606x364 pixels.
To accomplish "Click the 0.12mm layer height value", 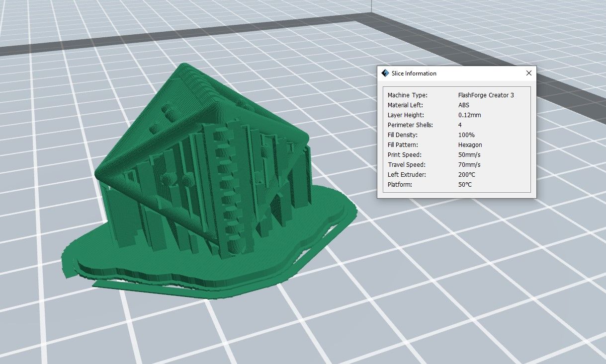I will point(469,115).
